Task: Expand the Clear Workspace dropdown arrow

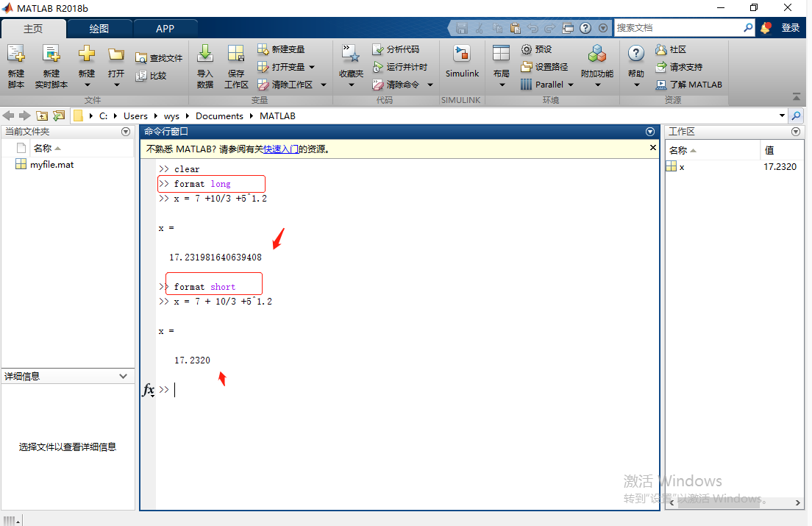Action: click(x=324, y=85)
